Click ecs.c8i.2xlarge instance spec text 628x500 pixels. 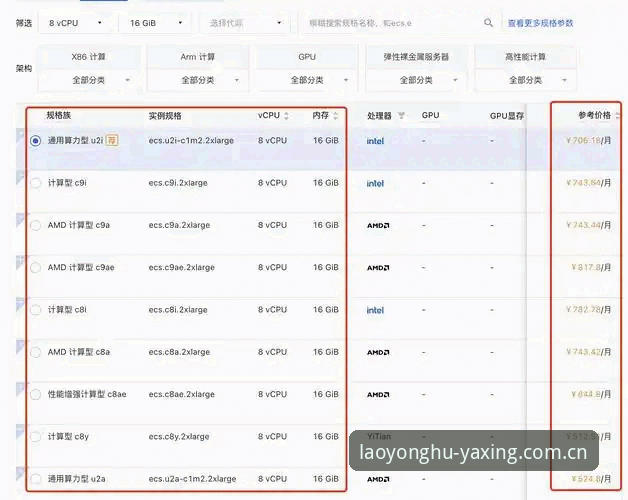point(178,310)
